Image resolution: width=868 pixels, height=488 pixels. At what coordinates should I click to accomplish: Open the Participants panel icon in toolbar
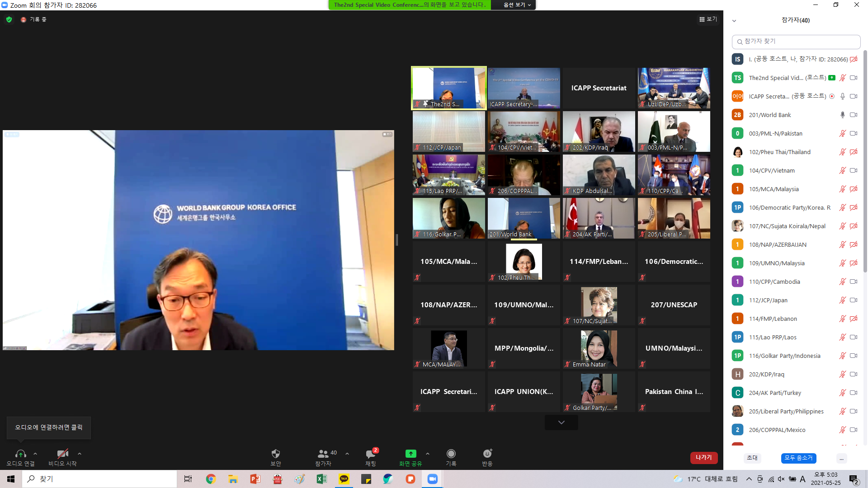tap(323, 454)
